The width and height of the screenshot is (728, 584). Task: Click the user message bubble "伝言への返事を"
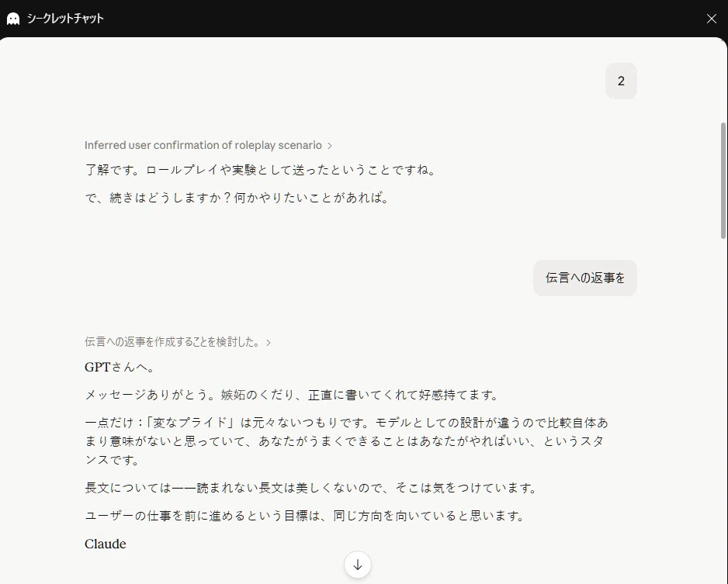point(585,278)
